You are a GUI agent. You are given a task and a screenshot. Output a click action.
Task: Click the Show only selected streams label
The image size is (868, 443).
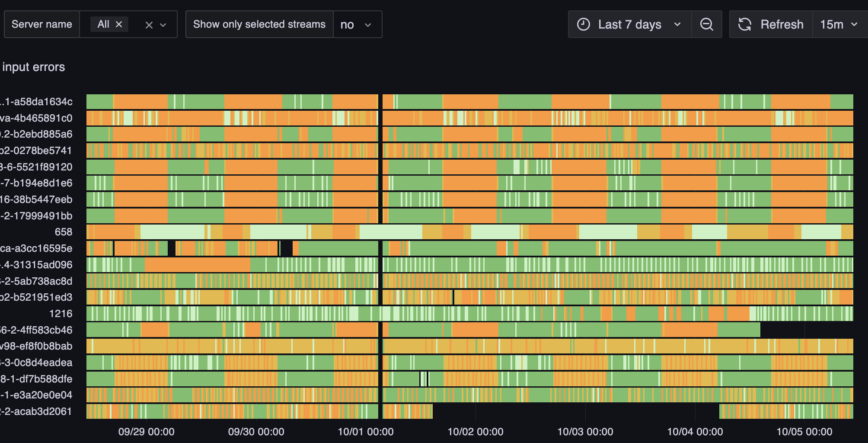(259, 24)
